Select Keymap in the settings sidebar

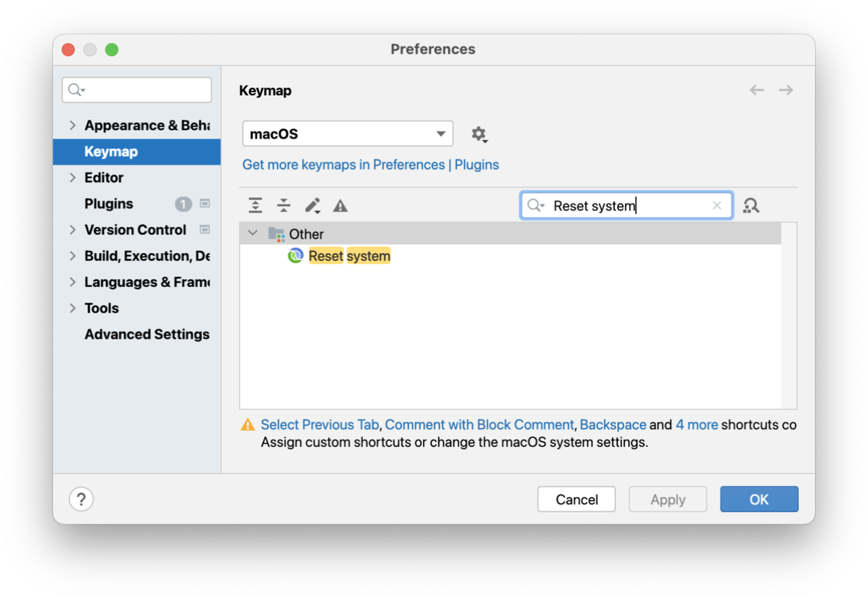pyautogui.click(x=136, y=152)
